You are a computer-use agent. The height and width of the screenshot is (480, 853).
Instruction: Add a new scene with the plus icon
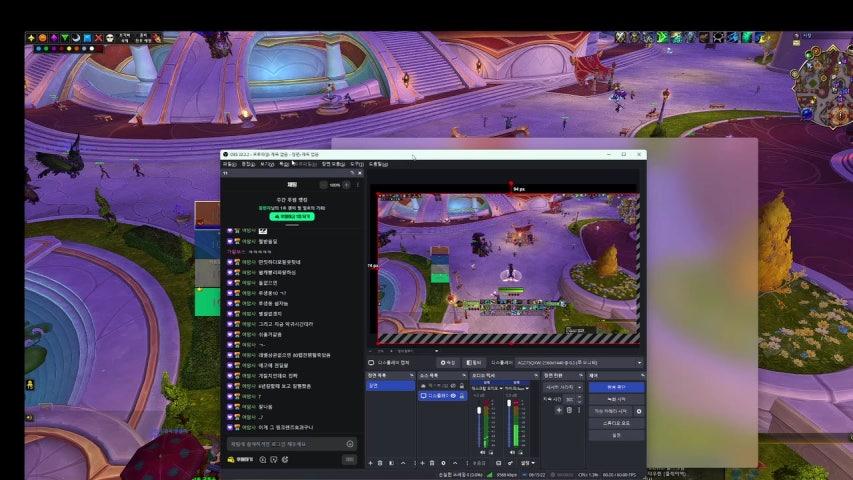coord(370,463)
